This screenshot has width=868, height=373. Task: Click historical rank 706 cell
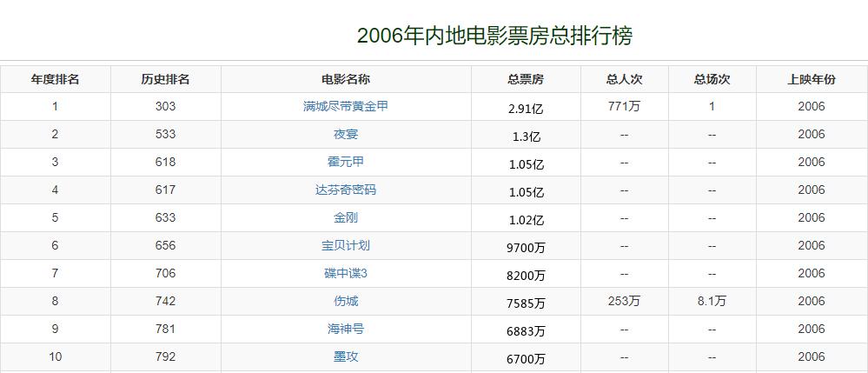click(165, 273)
